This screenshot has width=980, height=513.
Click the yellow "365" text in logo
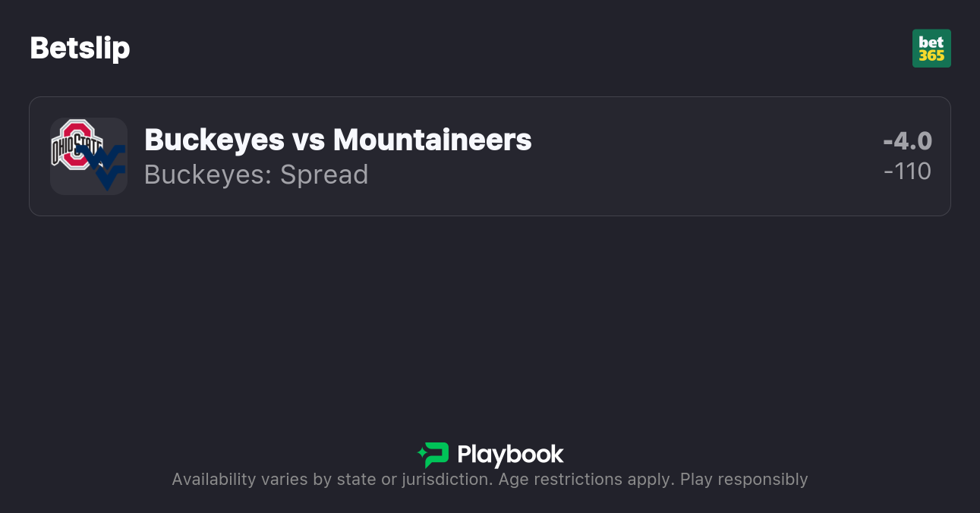[931, 56]
